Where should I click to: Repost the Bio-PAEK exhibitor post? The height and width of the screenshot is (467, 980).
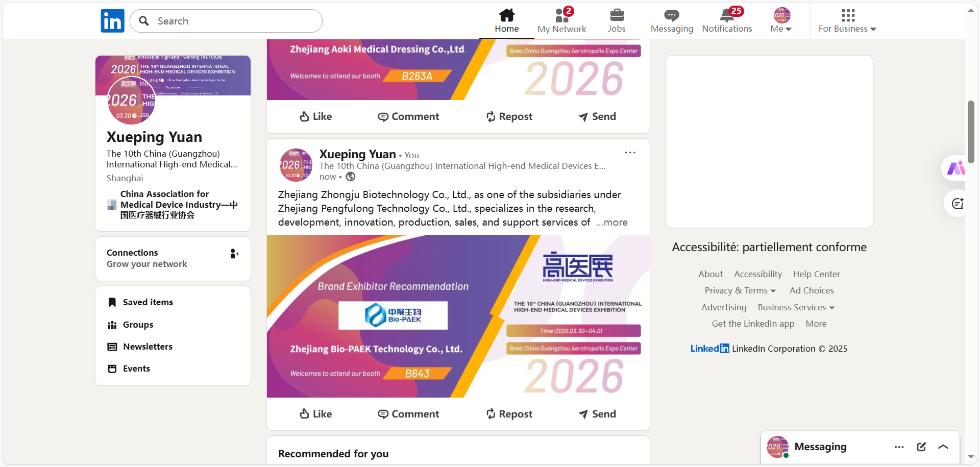509,414
